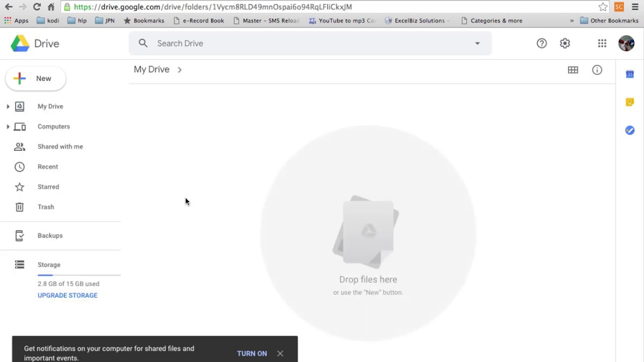Click the Computers sidebar icon
Image resolution: width=644 pixels, height=362 pixels.
[x=20, y=127]
